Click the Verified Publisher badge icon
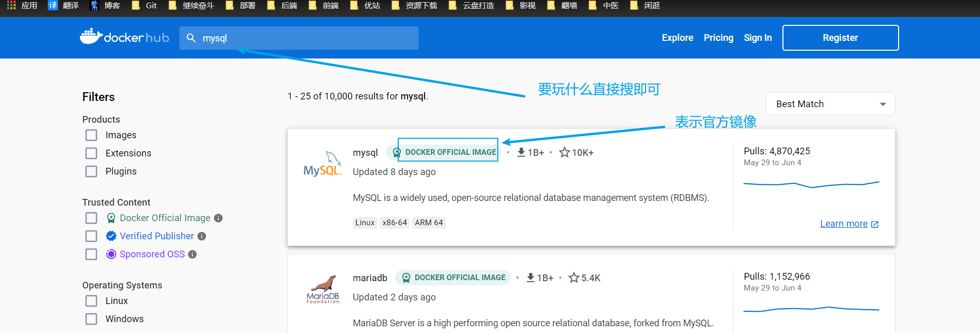Image resolution: width=980 pixels, height=333 pixels. pyautogui.click(x=111, y=236)
